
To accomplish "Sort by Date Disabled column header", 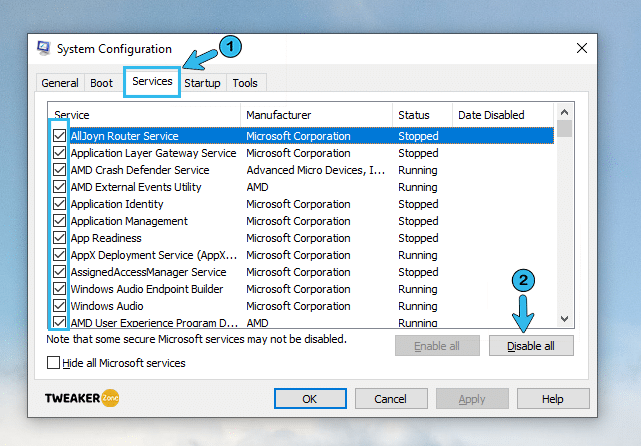I will (x=503, y=115).
